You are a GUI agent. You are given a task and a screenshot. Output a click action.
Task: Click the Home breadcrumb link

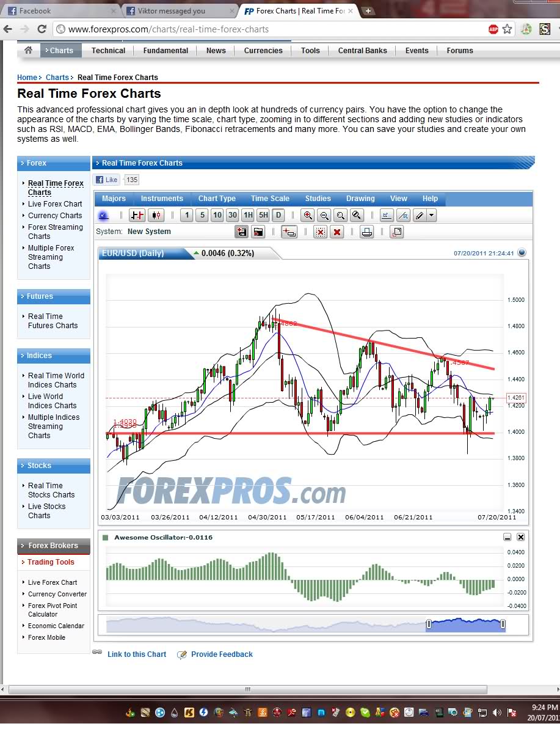(27, 78)
